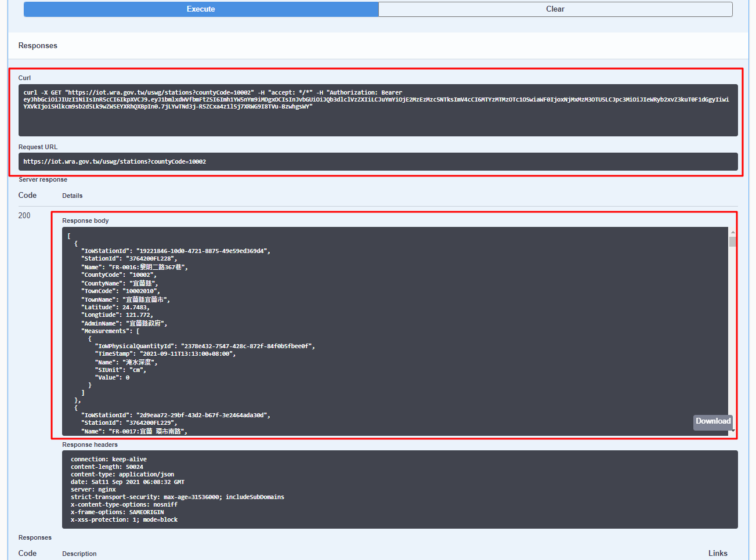This screenshot has width=756, height=560.
Task: Click the response body scrollbar thumb
Action: pos(733,241)
